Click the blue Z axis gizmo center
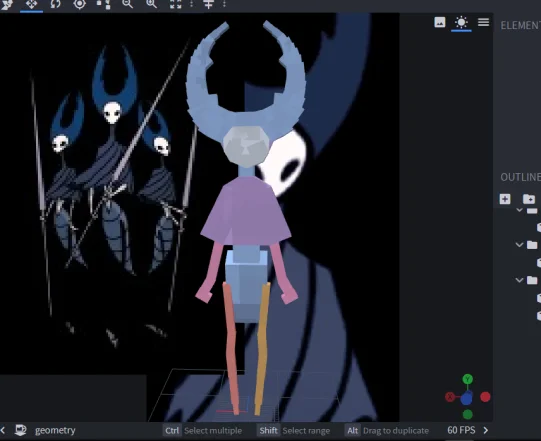 pyautogui.click(x=466, y=399)
